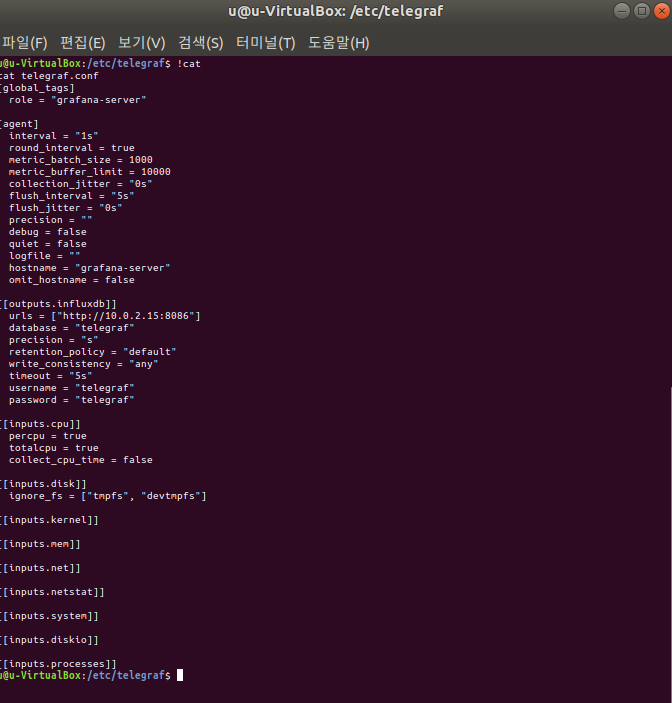Click the 'totalcpu = true' line
The image size is (672, 703).
tap(53, 448)
